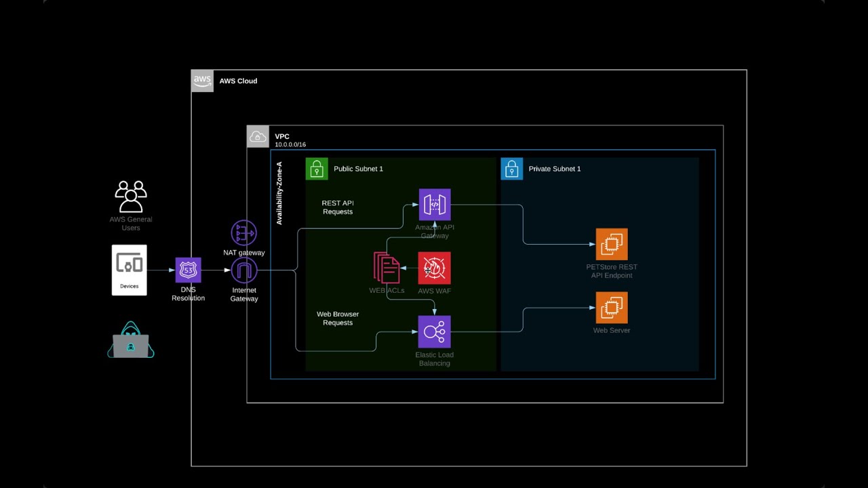
Task: Click the Public Subnet 1 label
Action: click(358, 169)
